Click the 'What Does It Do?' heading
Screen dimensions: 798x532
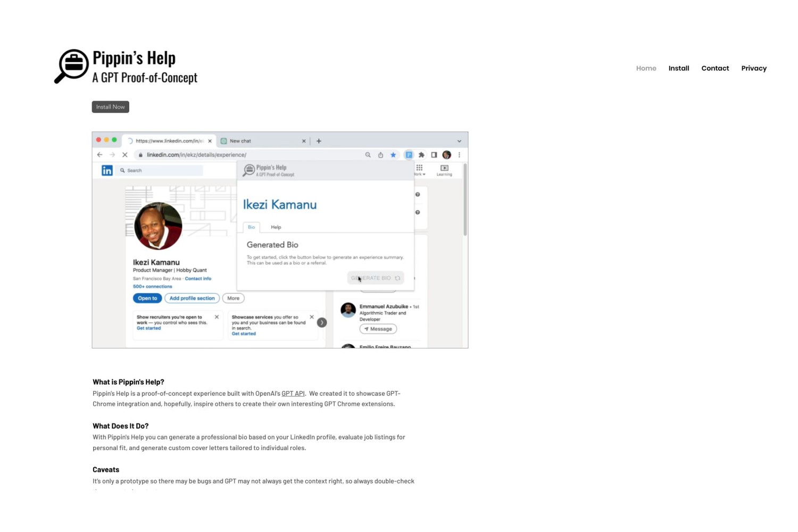(120, 426)
